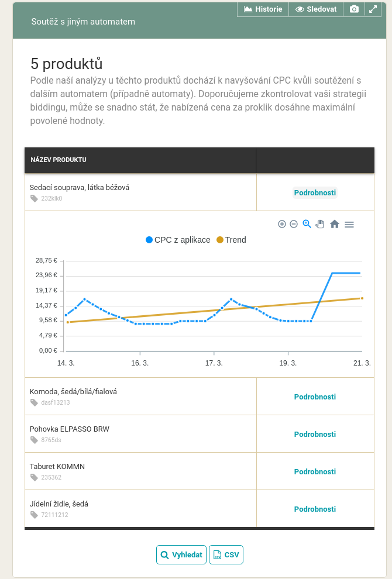Activate the selection zoom magnifier tool

coord(307,224)
